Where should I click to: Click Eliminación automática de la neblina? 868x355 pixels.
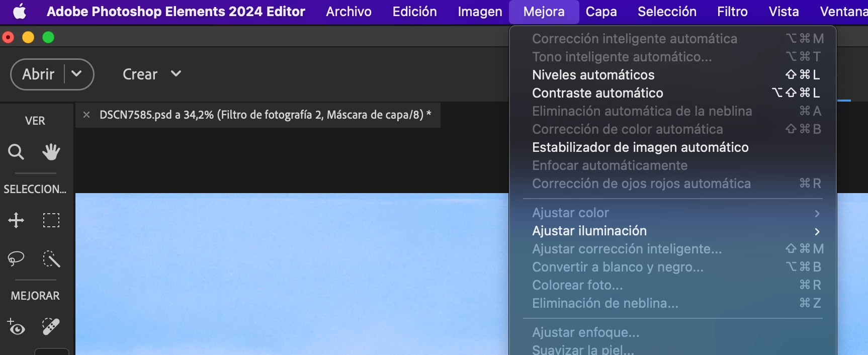[x=673, y=111]
